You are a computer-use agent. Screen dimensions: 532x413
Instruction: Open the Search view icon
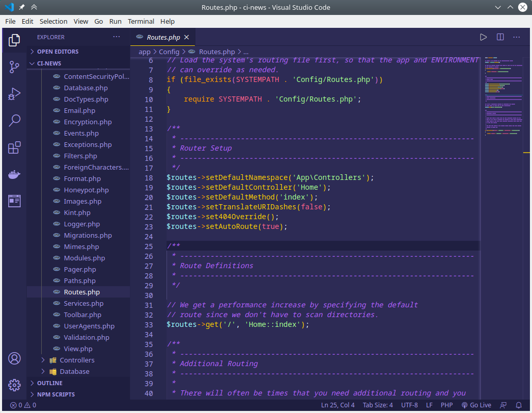click(x=14, y=121)
